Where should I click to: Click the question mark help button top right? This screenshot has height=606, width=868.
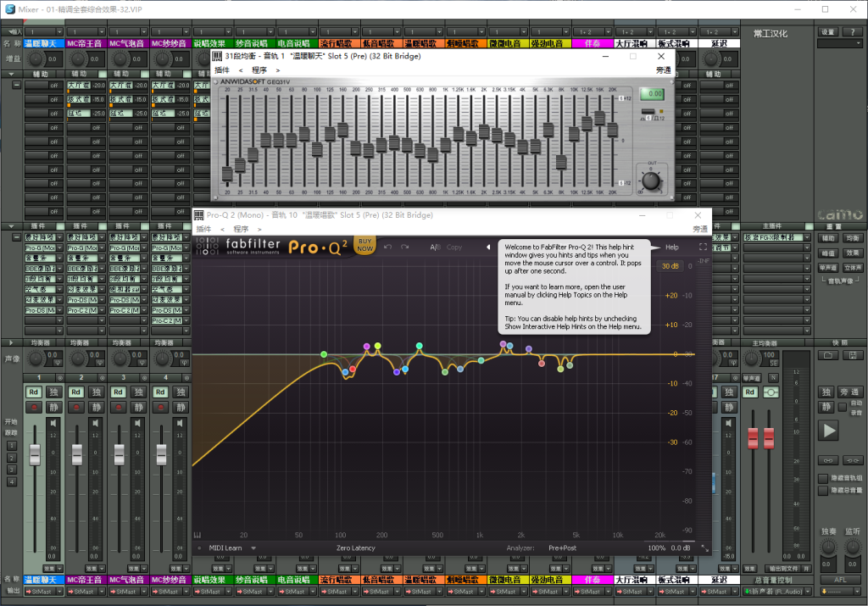tap(853, 32)
